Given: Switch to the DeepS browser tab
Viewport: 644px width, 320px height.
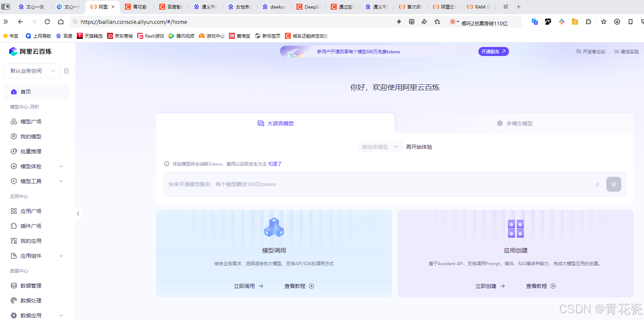Looking at the screenshot, I should tap(308, 7).
